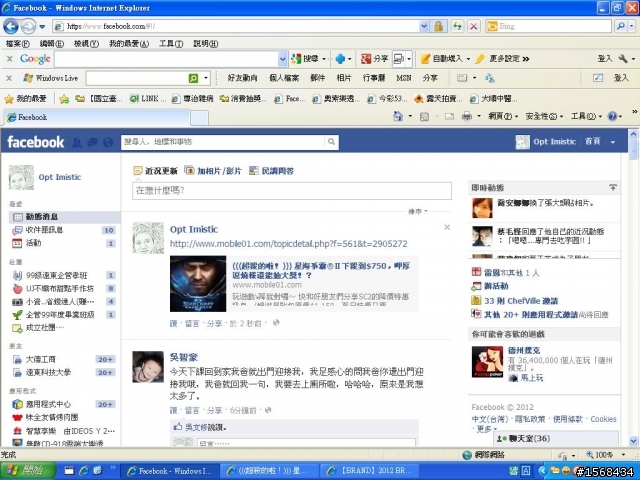
Task: Open Facebook notifications globe icon
Action: click(x=108, y=142)
